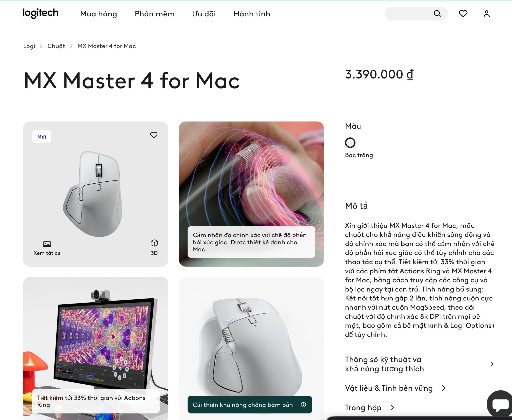Open the account profile icon
Image resolution: width=512 pixels, height=420 pixels.
[x=487, y=14]
